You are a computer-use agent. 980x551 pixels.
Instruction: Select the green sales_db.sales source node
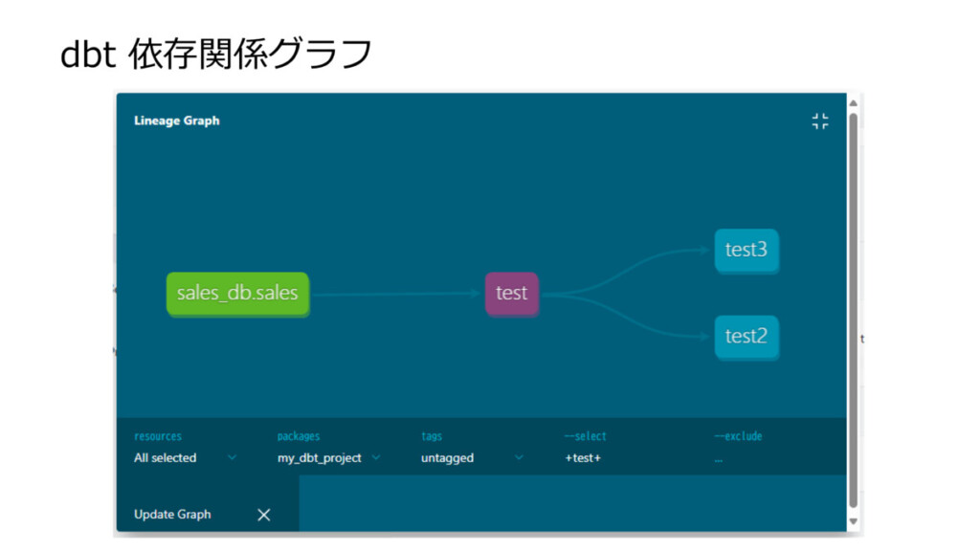[237, 294]
